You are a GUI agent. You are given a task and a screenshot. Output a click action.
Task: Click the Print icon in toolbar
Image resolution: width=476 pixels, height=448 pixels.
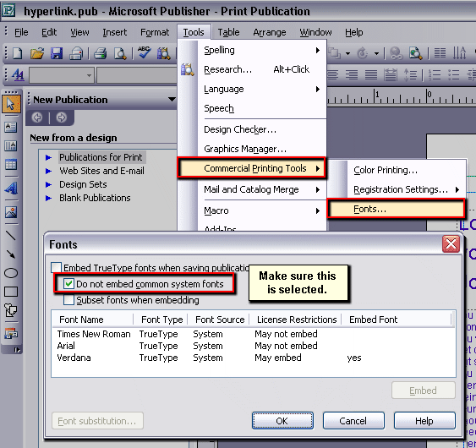pyautogui.click(x=100, y=53)
